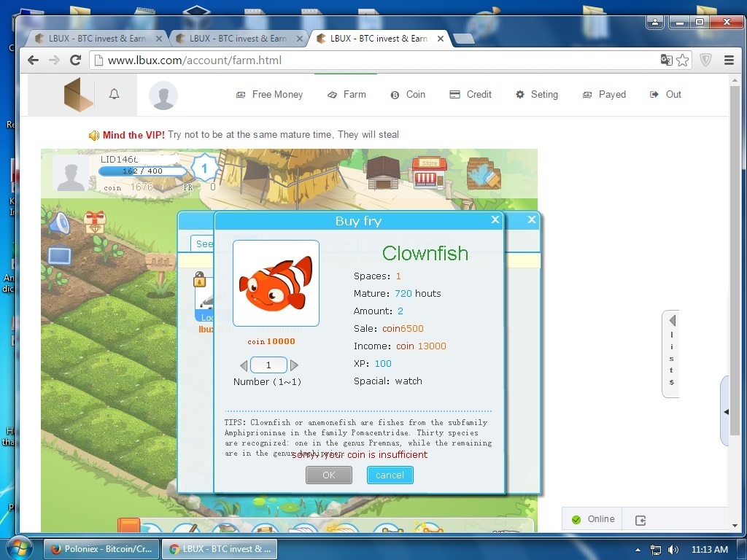
Task: Decrease fry number with left arrow
Action: tap(244, 365)
